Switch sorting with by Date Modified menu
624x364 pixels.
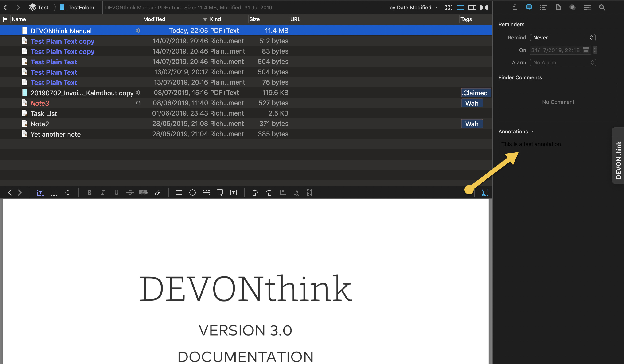click(413, 8)
